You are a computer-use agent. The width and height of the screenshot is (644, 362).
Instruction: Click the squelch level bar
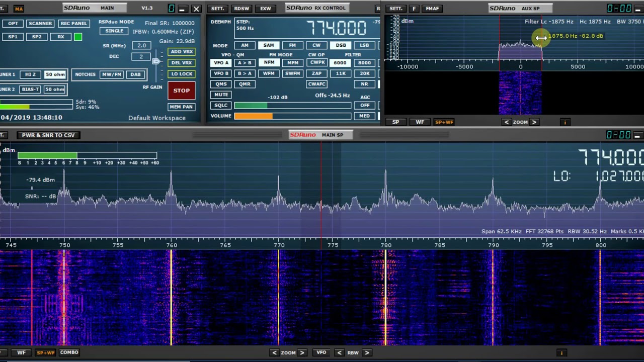[x=292, y=106]
